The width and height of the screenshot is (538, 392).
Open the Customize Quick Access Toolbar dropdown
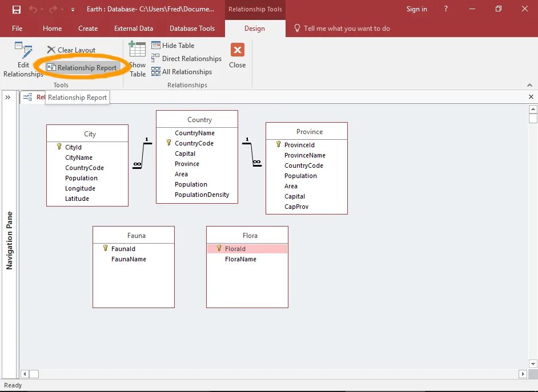[73, 10]
